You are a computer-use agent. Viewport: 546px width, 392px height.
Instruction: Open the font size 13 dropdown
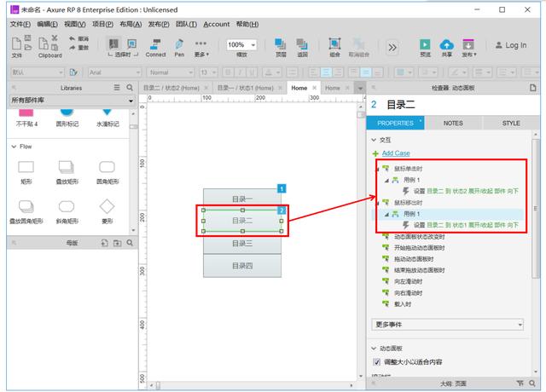pyautogui.click(x=208, y=72)
